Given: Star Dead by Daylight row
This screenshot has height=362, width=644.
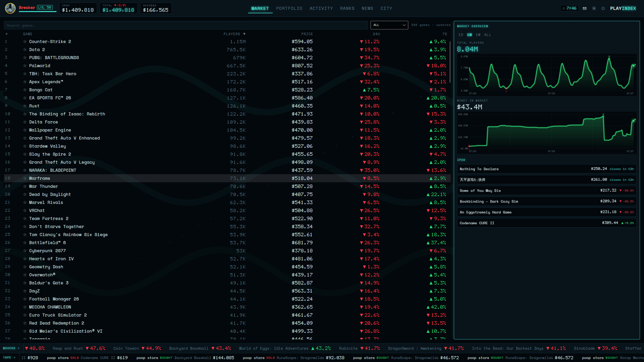Looking at the screenshot, I should tap(25, 194).
